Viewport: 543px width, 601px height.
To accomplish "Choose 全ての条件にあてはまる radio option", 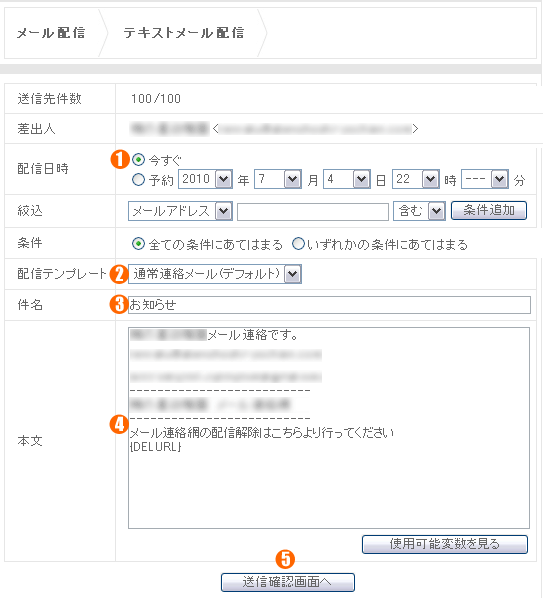I will coord(138,244).
